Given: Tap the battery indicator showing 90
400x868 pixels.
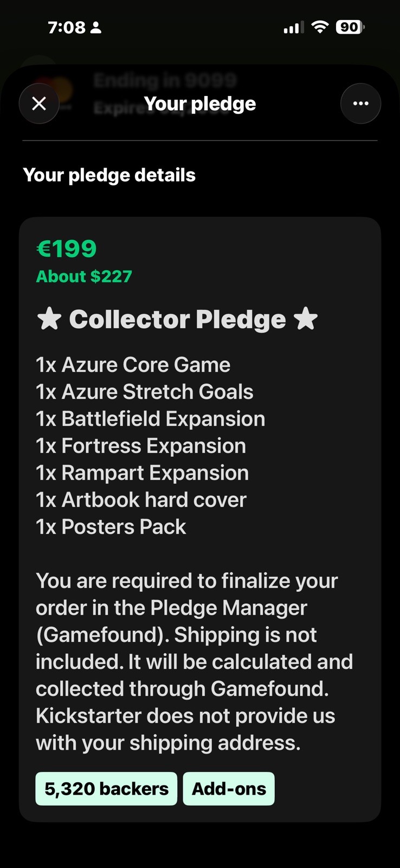Looking at the screenshot, I should click(350, 27).
